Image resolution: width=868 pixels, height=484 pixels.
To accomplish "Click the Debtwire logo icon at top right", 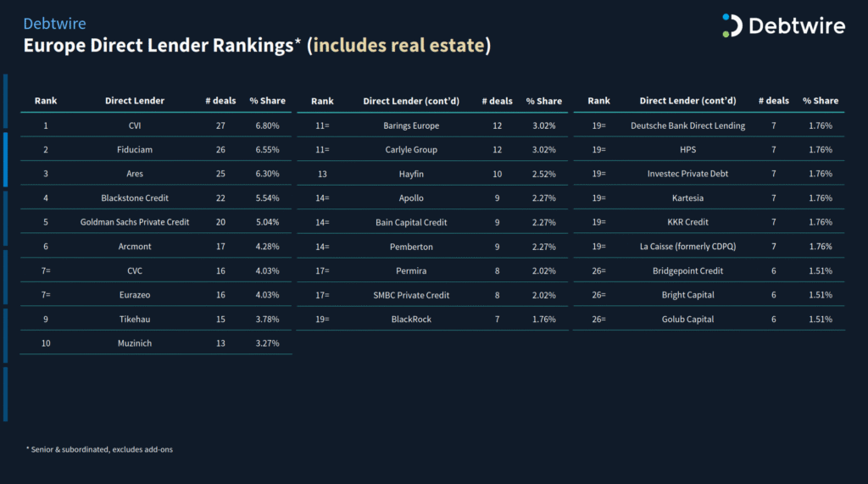I will tap(732, 25).
